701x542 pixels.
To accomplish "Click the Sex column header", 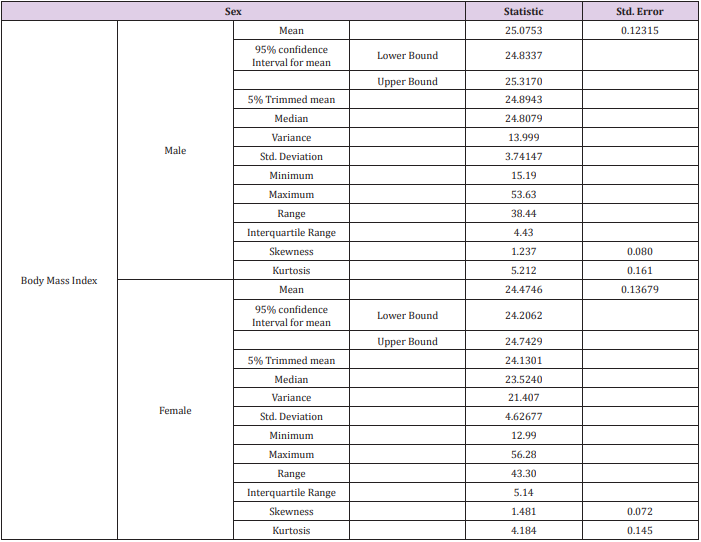I will [x=233, y=12].
